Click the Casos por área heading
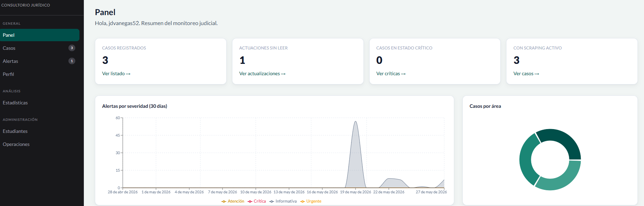The height and width of the screenshot is (206, 644). pos(485,106)
